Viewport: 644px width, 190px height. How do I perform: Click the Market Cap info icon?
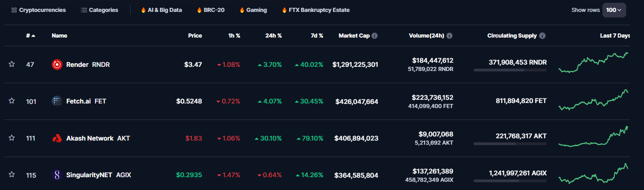[x=375, y=36]
